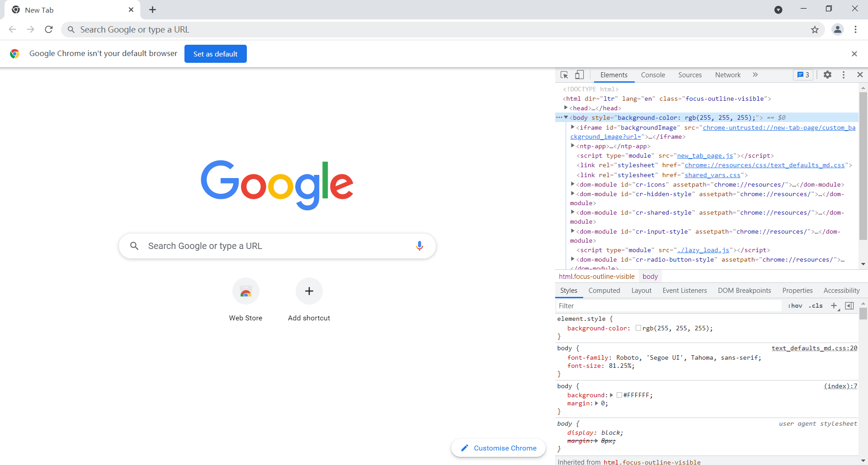
Task: Click the Set as default button
Action: tap(216, 54)
